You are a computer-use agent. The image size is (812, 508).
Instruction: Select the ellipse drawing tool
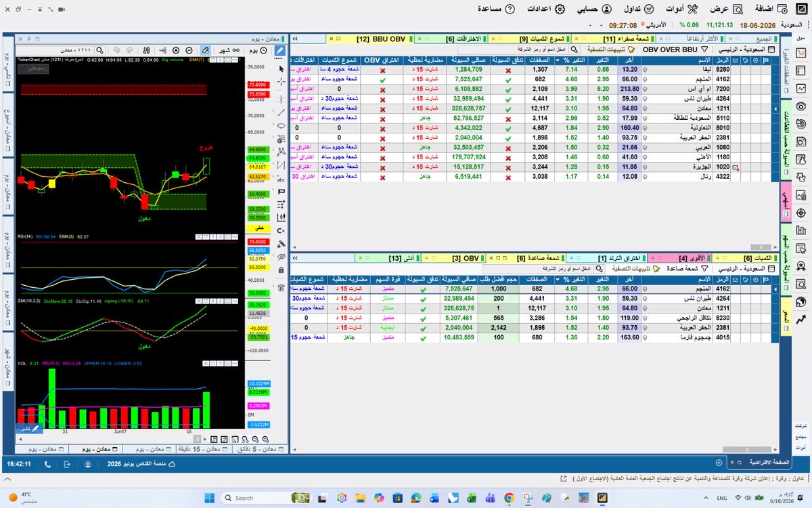pos(281,125)
